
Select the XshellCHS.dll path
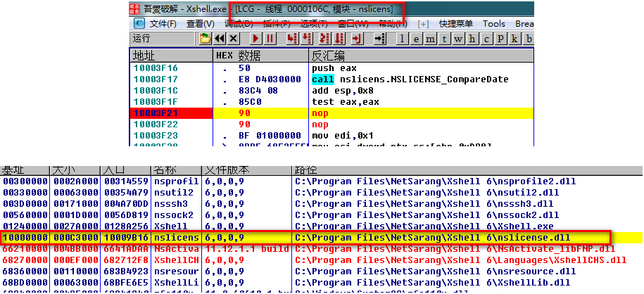(x=461, y=260)
